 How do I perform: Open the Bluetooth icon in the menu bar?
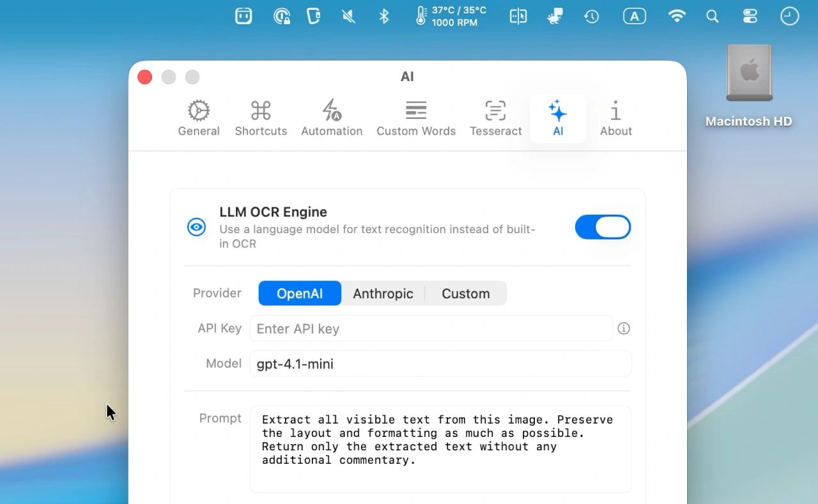(x=384, y=16)
